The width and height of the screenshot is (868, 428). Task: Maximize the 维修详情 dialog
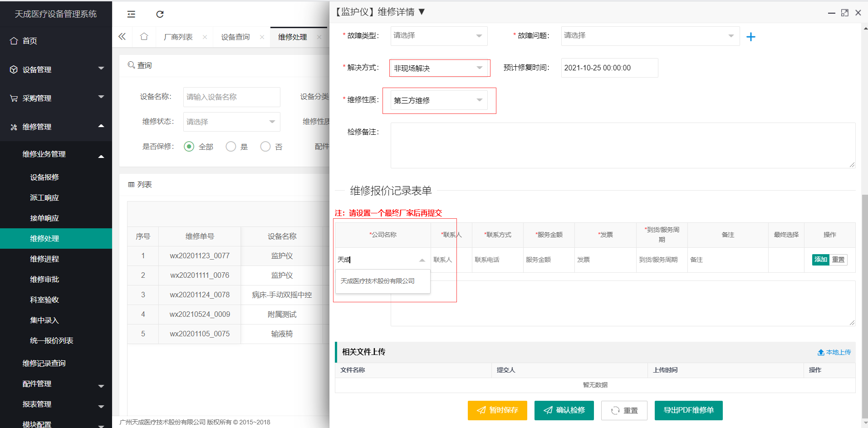coord(845,13)
